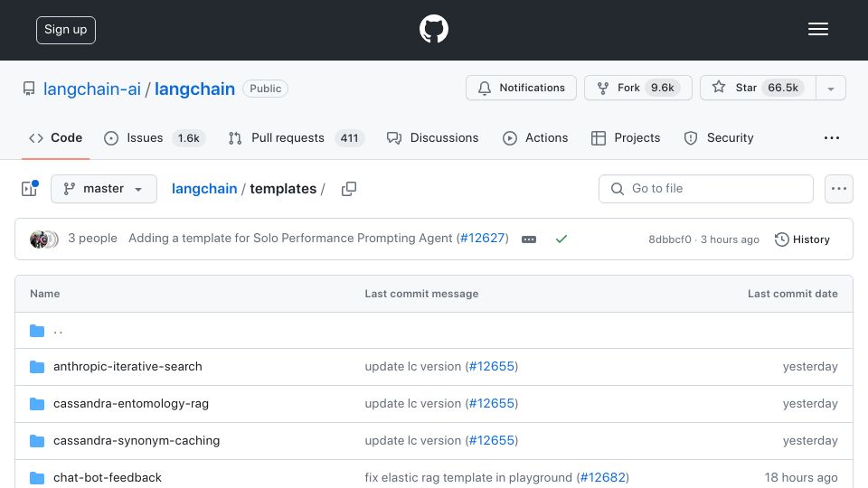This screenshot has width=868, height=488.
Task: Open the langchain repository name link
Action: point(194,89)
